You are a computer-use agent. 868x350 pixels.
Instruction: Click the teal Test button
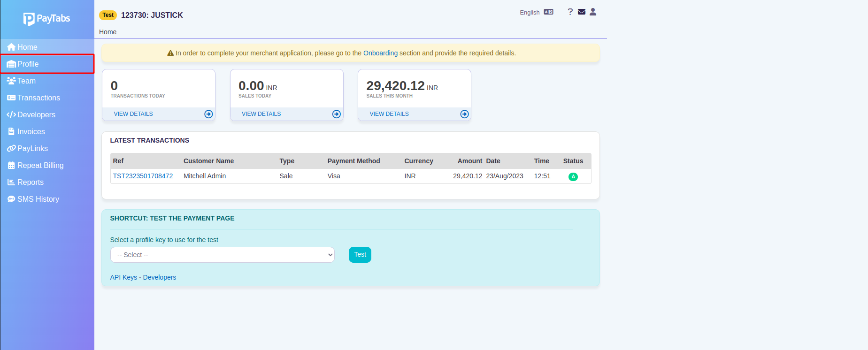click(x=360, y=255)
